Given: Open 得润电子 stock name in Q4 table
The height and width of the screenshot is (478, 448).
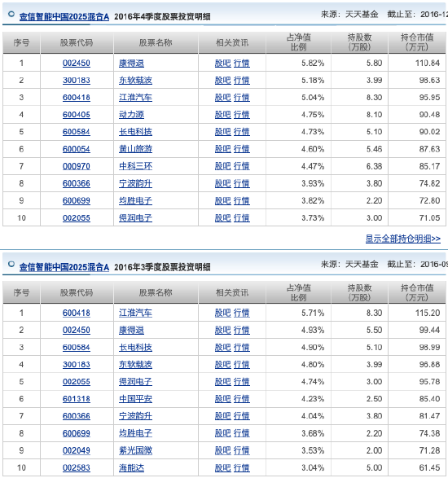Looking at the screenshot, I should [135, 218].
